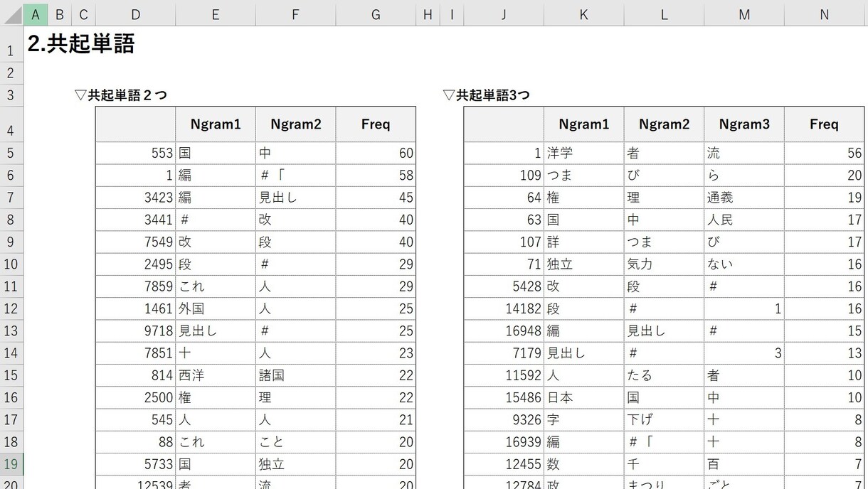This screenshot has height=489, width=868.
Task: Click Freq header in column N
Action: [824, 124]
